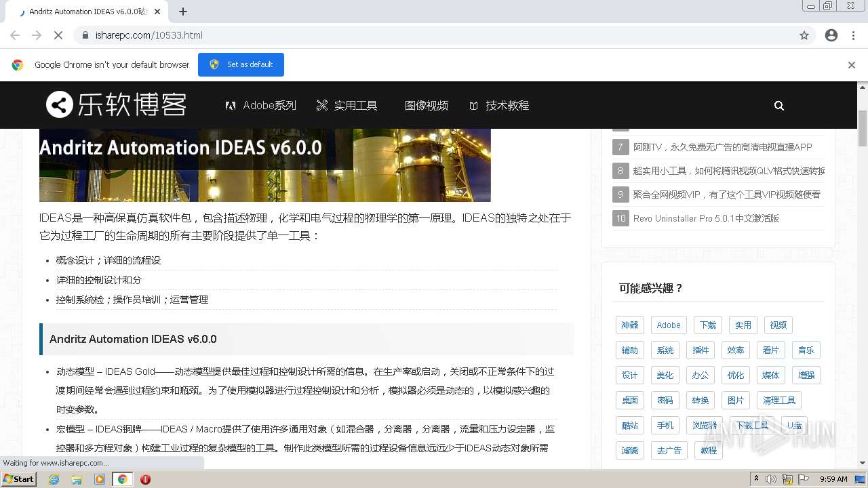
Task: Click the browser forward arrow
Action: (x=37, y=35)
